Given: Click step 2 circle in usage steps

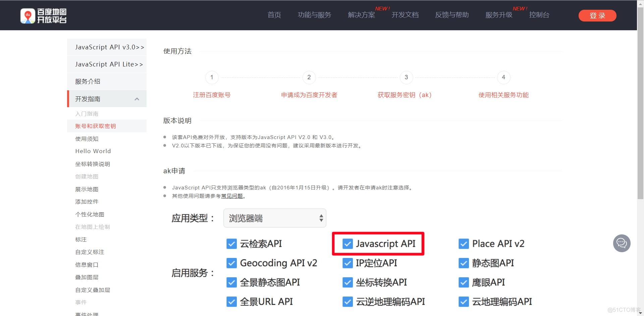Looking at the screenshot, I should pos(309,77).
